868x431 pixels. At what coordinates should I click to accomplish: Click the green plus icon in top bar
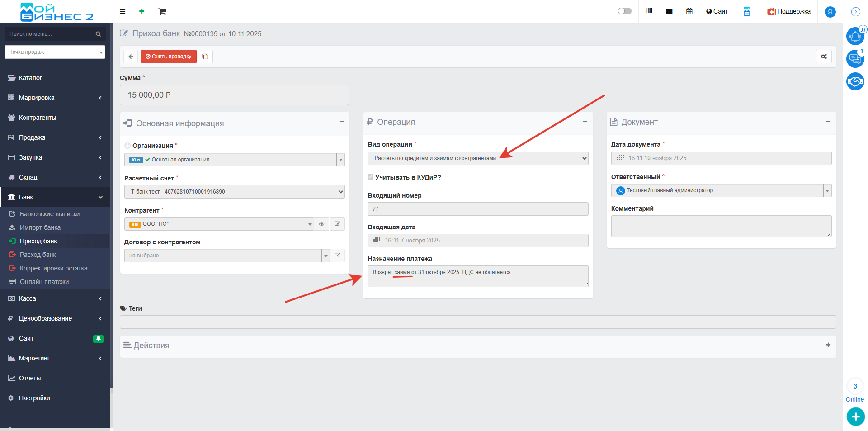click(x=142, y=11)
